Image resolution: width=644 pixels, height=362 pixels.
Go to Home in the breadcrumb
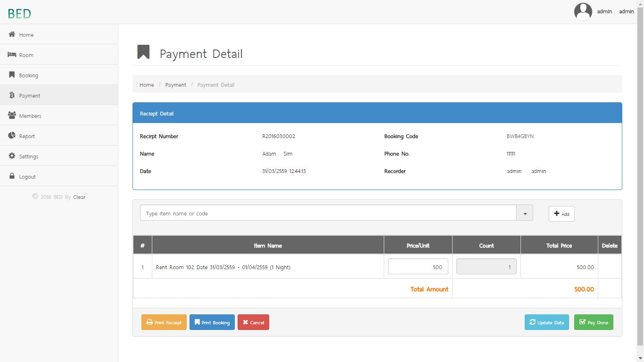(x=147, y=85)
